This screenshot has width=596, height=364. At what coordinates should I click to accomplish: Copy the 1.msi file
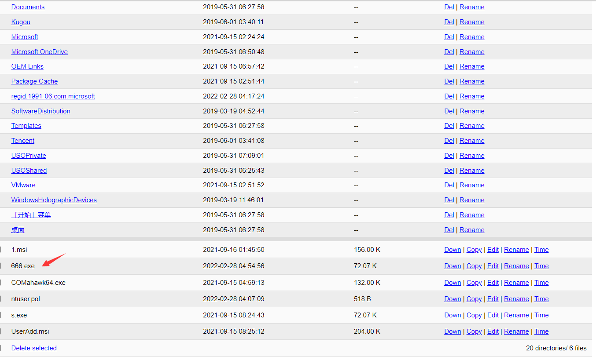click(474, 250)
